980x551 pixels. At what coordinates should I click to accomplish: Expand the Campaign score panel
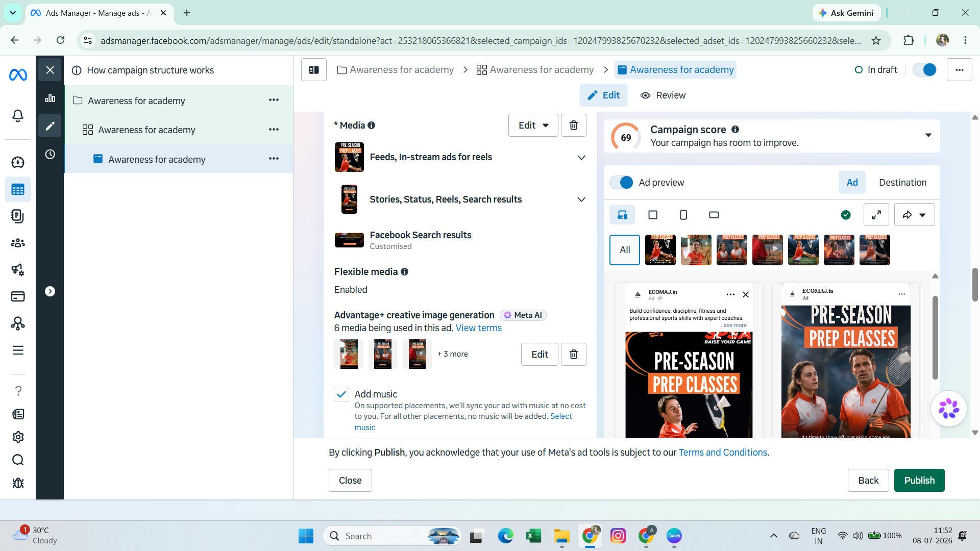pyautogui.click(x=928, y=136)
